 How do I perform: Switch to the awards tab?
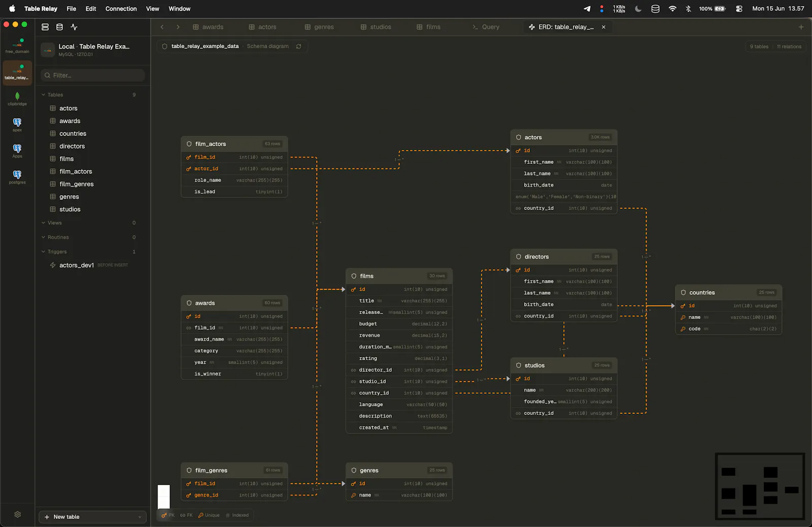(x=208, y=27)
